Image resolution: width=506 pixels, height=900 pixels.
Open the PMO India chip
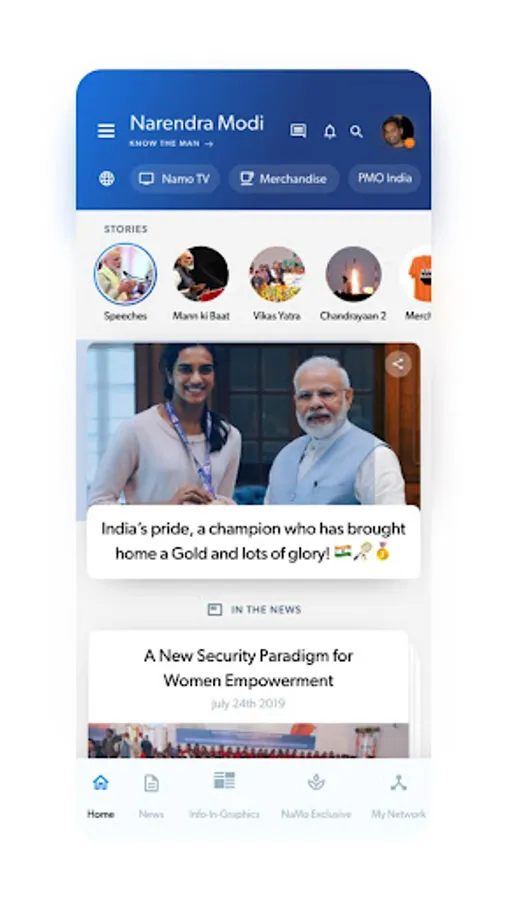click(x=384, y=179)
